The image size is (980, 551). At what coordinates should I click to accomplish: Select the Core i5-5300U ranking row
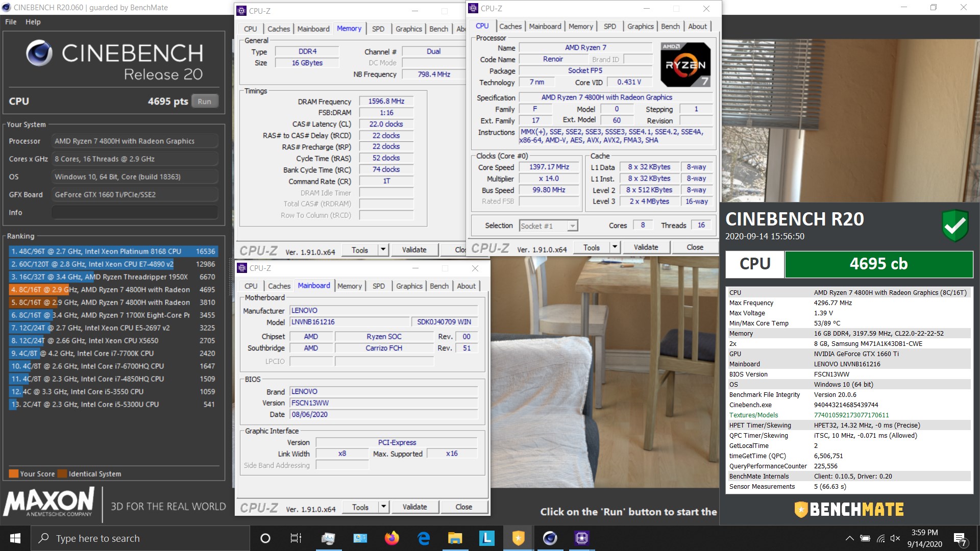pyautogui.click(x=113, y=404)
